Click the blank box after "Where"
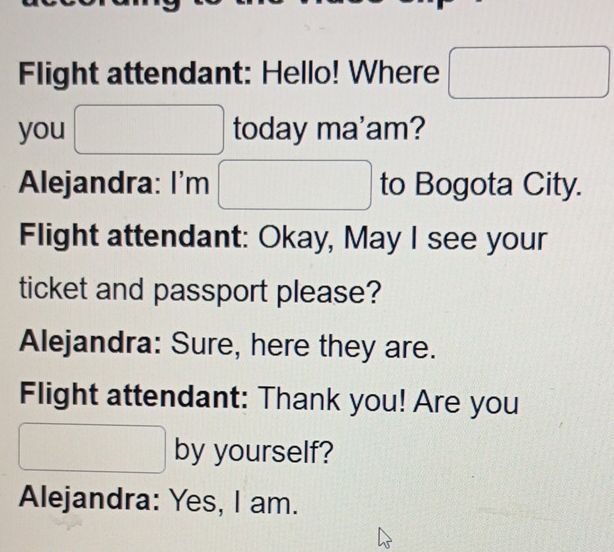Image resolution: width=614 pixels, height=552 pixels. pos(529,73)
